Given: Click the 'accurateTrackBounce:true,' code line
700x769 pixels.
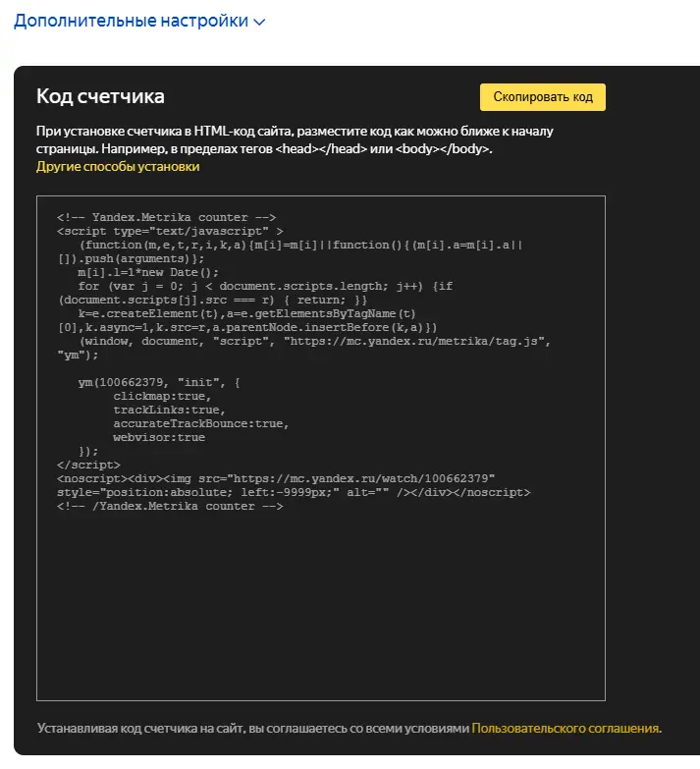Looking at the screenshot, I should click(201, 423).
